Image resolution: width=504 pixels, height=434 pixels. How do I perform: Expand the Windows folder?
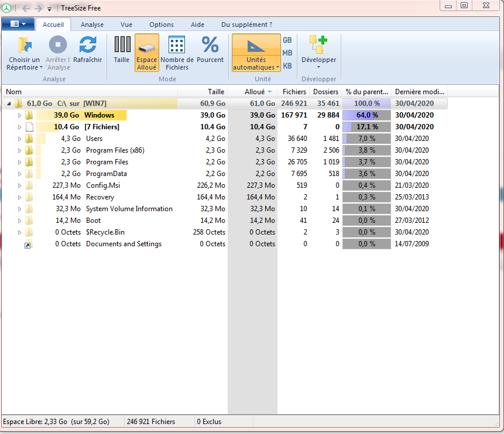(x=19, y=115)
